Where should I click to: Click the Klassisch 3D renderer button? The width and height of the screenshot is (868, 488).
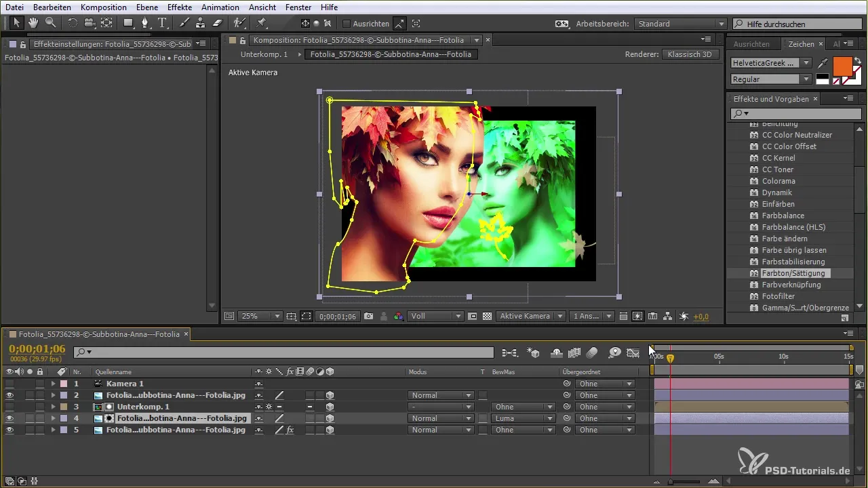click(690, 54)
